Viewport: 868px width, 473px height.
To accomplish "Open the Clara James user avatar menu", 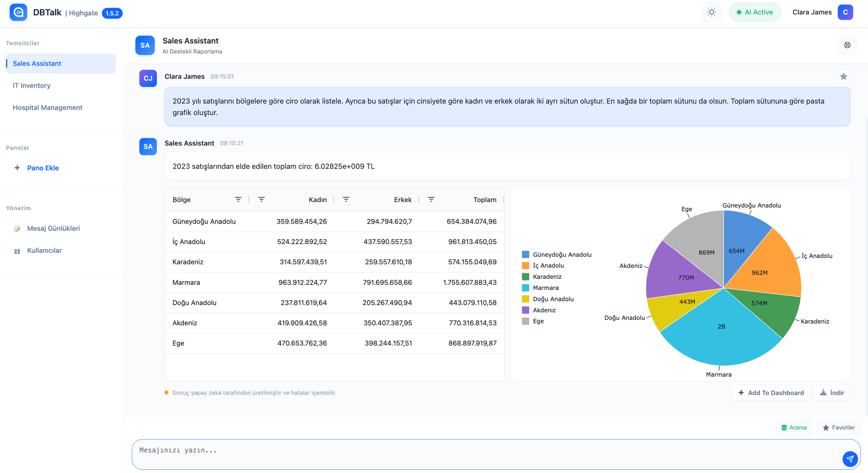I will pyautogui.click(x=845, y=12).
